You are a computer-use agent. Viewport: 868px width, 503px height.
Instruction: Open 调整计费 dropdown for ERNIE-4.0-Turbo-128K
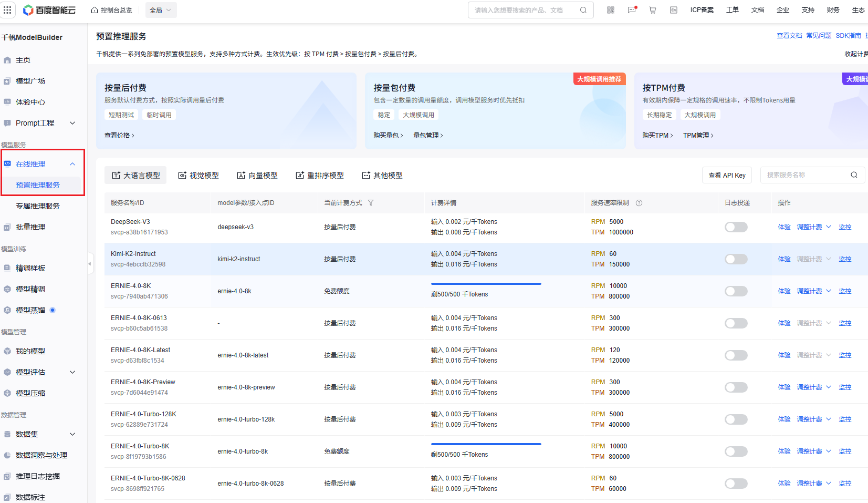click(814, 419)
